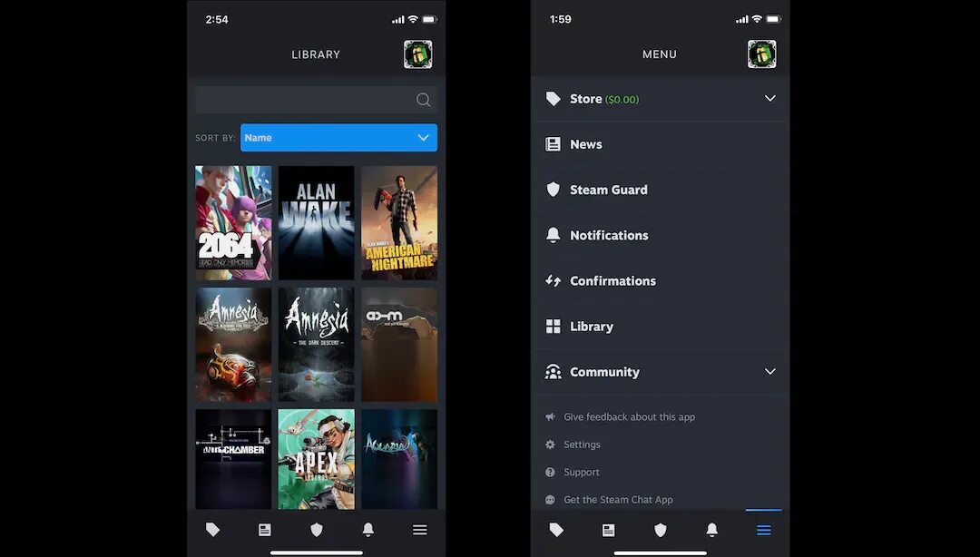This screenshot has height=557, width=980.
Task: Open profile avatar on the Menu screen
Action: point(762,54)
